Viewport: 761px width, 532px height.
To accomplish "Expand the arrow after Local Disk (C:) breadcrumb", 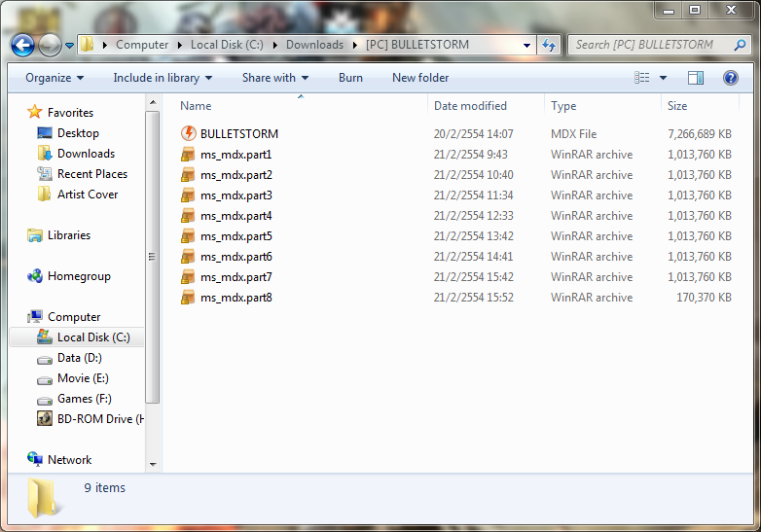I will pos(274,45).
